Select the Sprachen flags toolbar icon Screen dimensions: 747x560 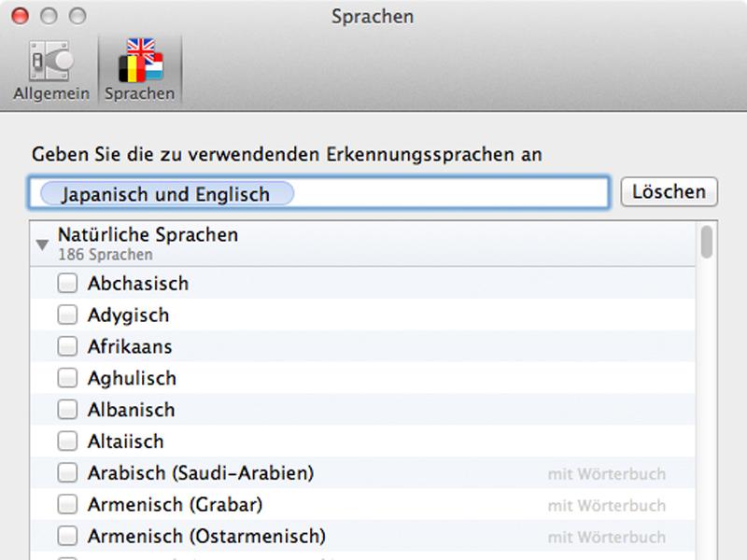140,60
